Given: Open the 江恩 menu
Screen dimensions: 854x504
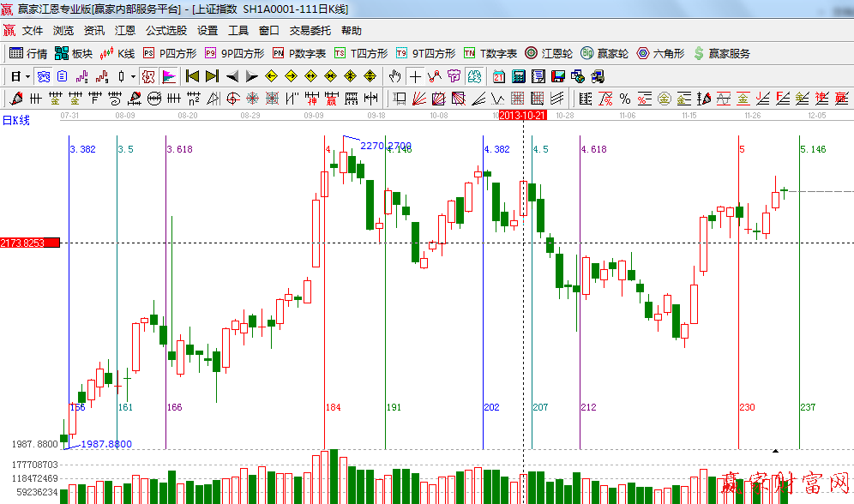Looking at the screenshot, I should pos(125,30).
